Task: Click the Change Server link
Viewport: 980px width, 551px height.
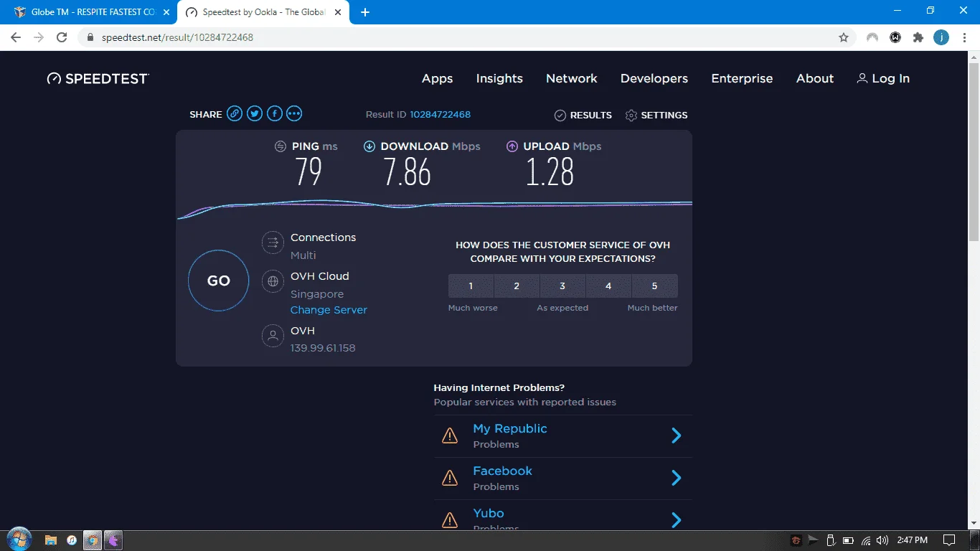Action: tap(329, 310)
